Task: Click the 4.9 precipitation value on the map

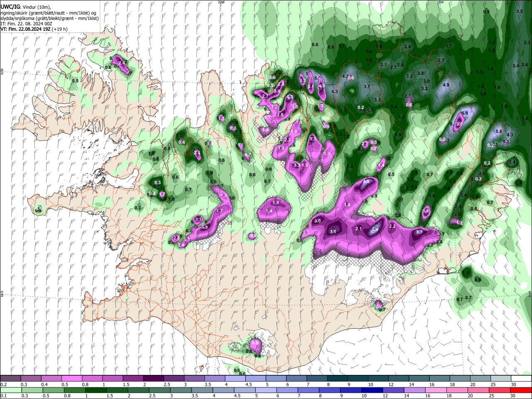Action: pos(446,85)
